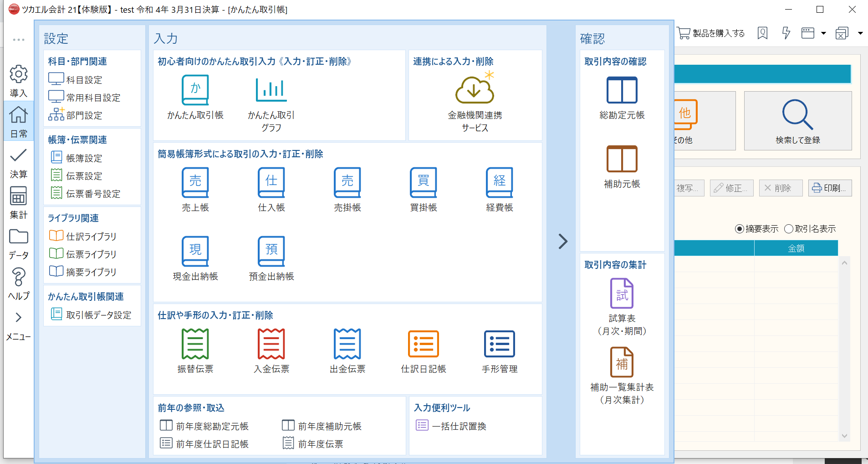The image size is (868, 464).
Task: Open the 預金出納帳 icon
Action: pos(271,251)
